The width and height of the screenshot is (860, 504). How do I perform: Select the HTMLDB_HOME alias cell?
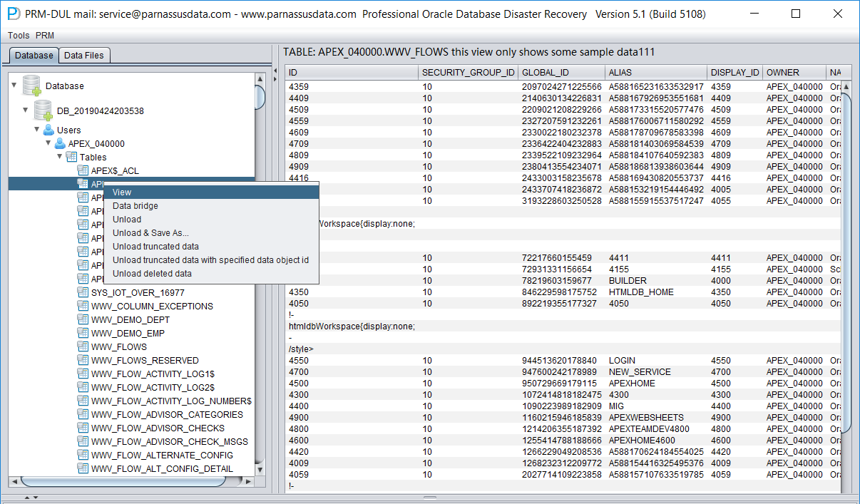[656, 292]
